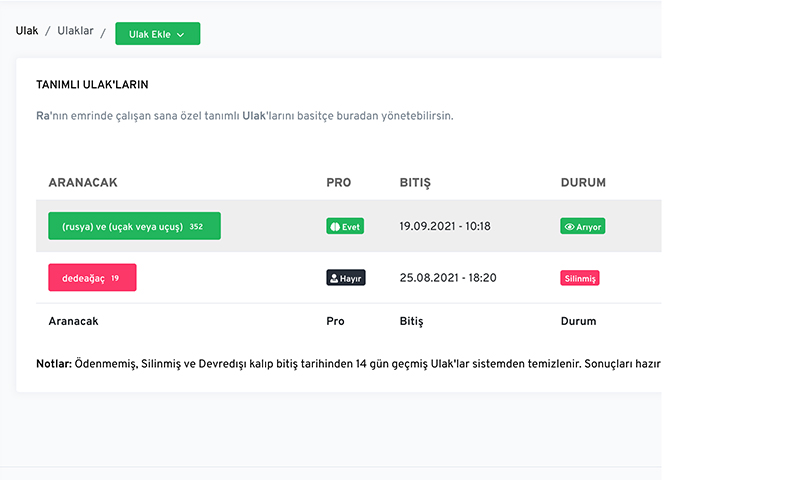
Task: Click the 19.09.2021 - 10:18 end date
Action: 445,226
